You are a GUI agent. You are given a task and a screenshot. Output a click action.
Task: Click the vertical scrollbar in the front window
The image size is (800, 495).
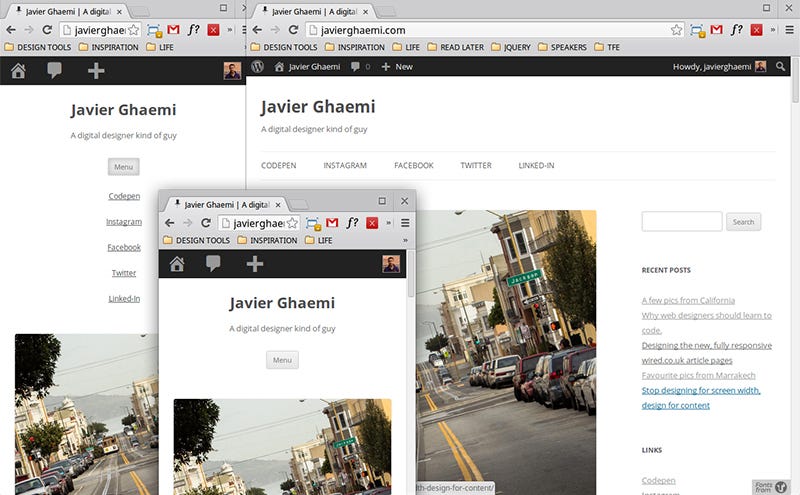pyautogui.click(x=411, y=274)
